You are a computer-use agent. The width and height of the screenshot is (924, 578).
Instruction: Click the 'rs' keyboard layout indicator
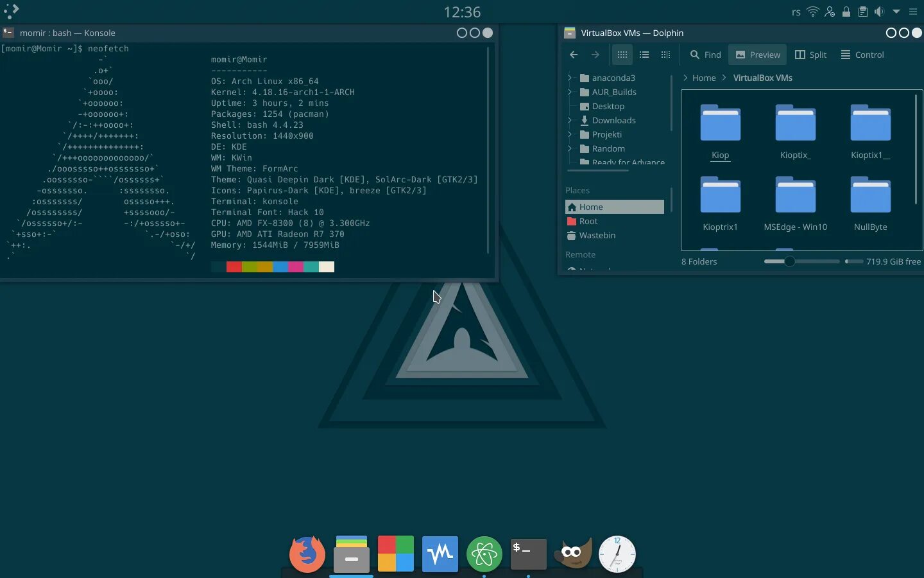[796, 12]
